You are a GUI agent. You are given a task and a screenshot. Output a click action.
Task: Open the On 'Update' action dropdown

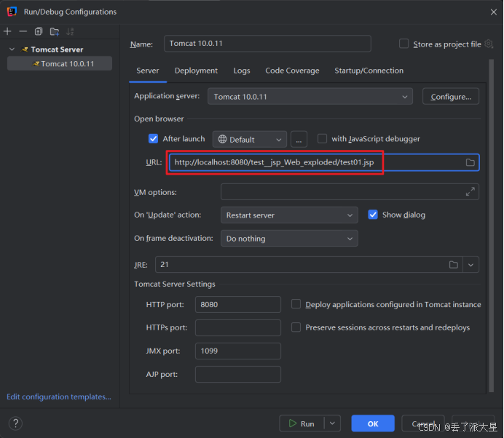289,215
